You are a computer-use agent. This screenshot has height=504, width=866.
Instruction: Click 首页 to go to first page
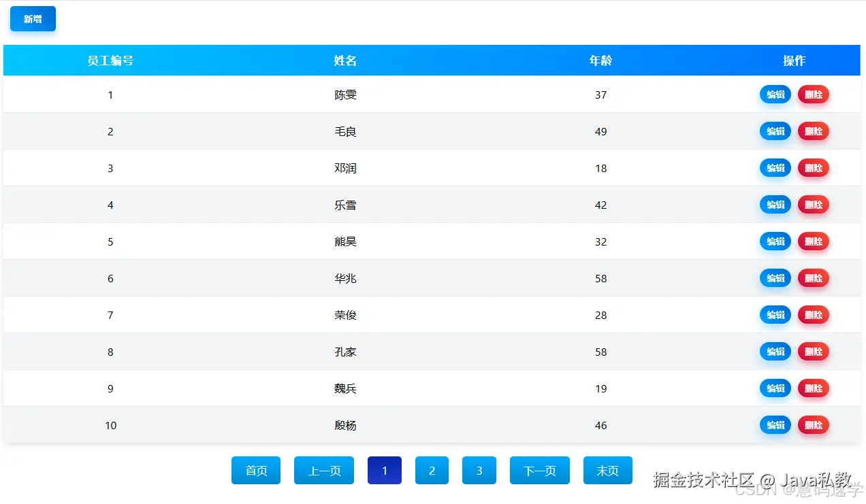click(256, 470)
